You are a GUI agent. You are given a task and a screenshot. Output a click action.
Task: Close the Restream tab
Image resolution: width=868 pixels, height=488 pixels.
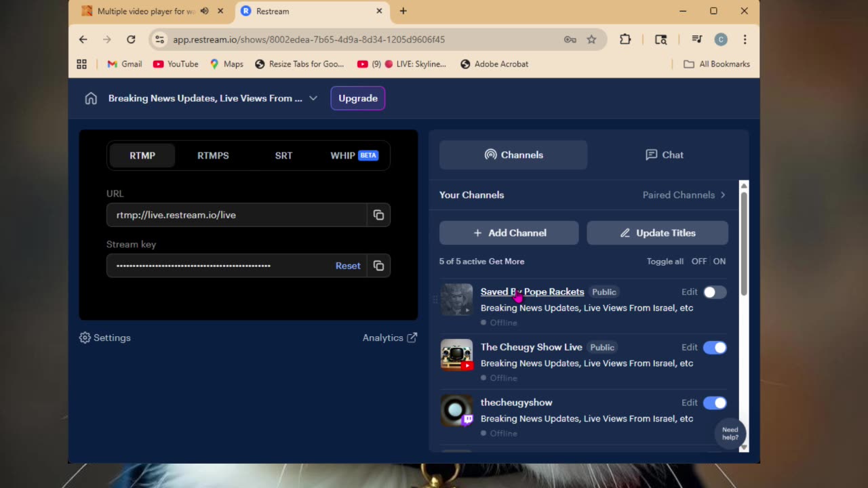[378, 11]
